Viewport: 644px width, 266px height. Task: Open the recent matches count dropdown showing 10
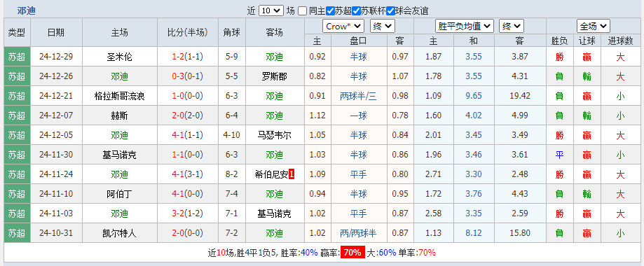pyautogui.click(x=271, y=10)
